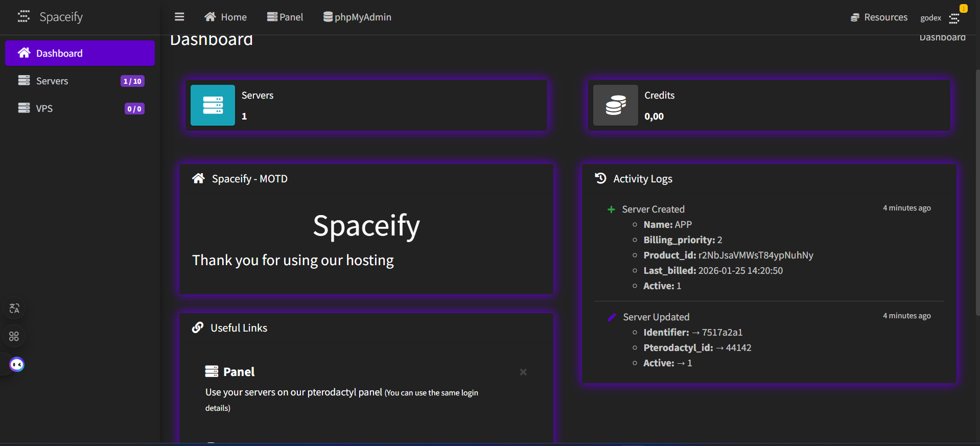Click the purple pencil Server Updated icon
This screenshot has height=446, width=980.
[612, 317]
